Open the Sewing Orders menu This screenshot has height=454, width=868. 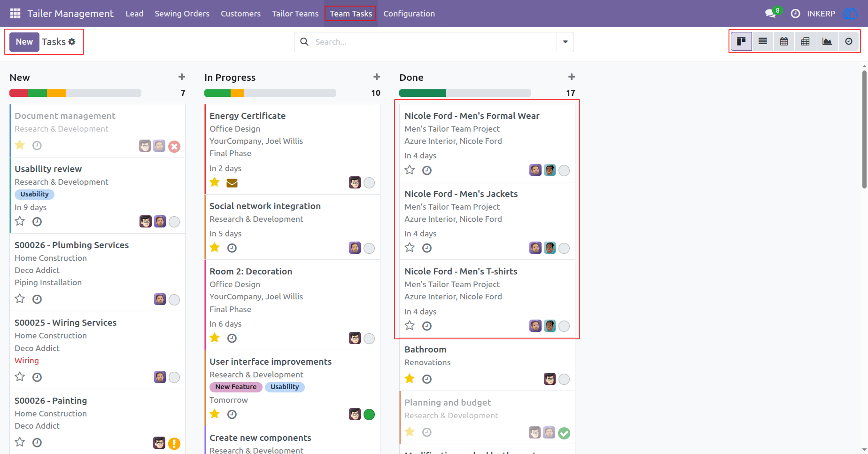coord(182,14)
